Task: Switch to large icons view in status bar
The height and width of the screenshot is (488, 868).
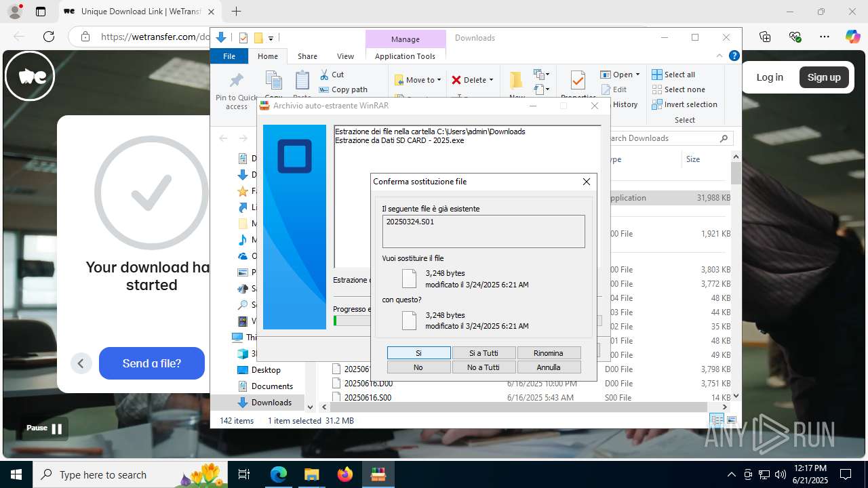Action: click(732, 420)
